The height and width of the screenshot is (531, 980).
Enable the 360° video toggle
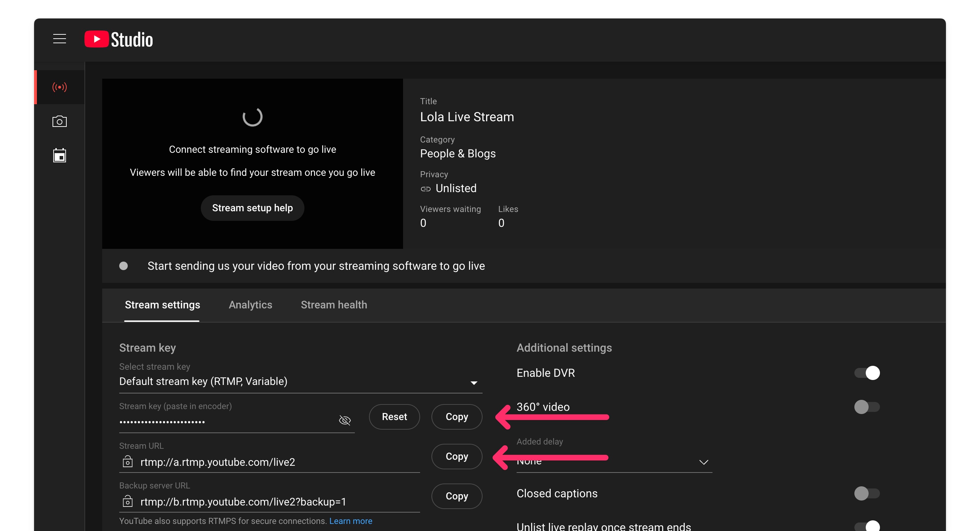coord(866,407)
